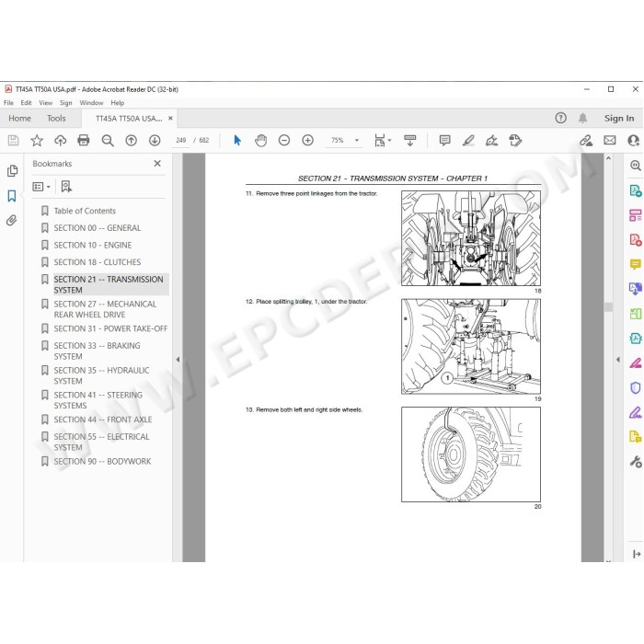Go to previous page arrow
Screen dimensions: 644x644
(131, 141)
